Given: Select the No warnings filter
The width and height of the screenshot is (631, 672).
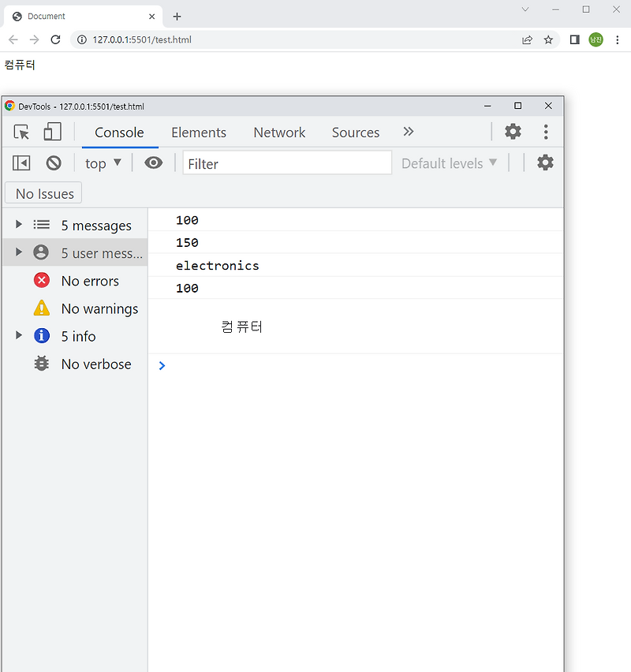Looking at the screenshot, I should tap(99, 308).
